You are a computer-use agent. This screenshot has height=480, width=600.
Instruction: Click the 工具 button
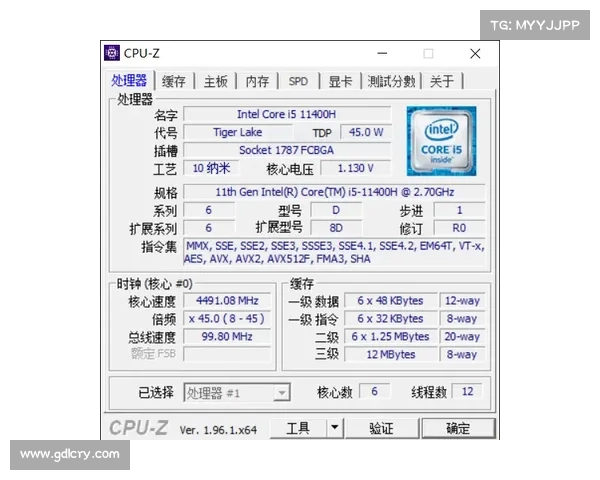[298, 428]
